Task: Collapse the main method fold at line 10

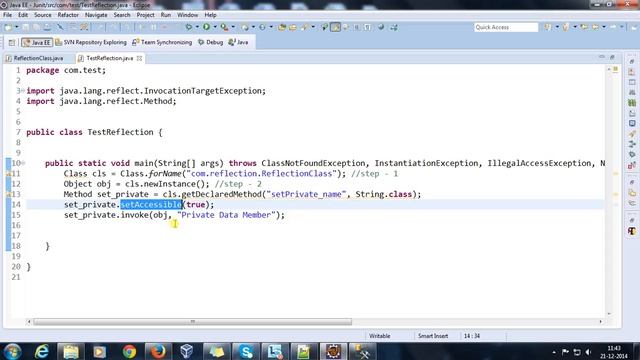Action: 23,163
